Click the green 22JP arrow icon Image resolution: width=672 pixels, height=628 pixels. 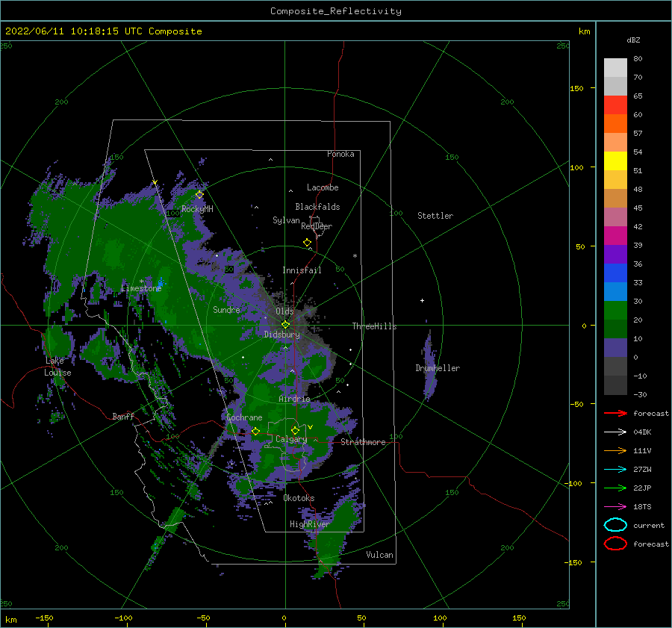click(615, 488)
